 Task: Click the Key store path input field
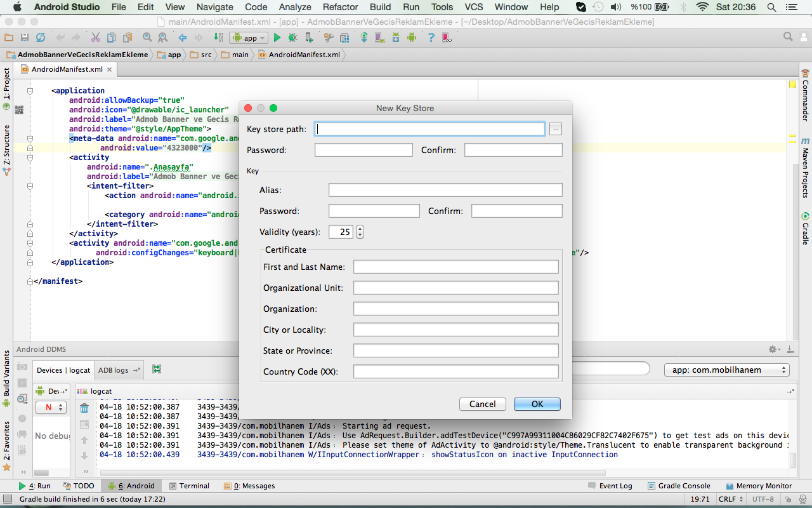click(430, 129)
